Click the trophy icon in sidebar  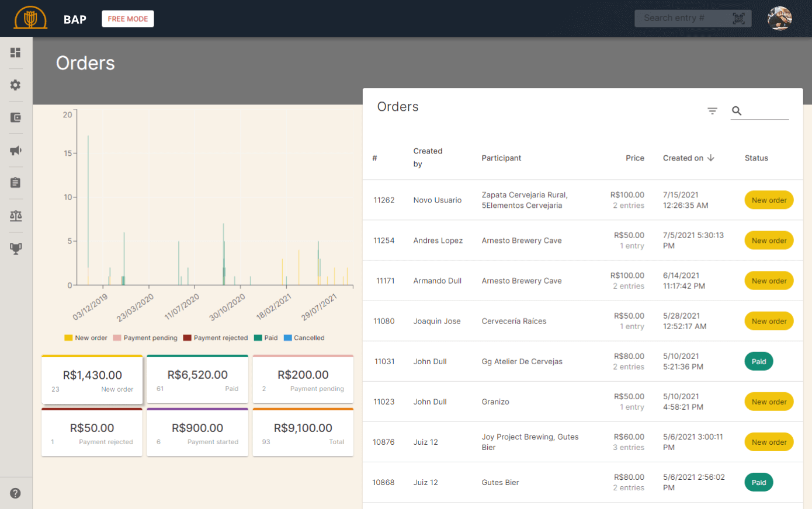tap(16, 249)
